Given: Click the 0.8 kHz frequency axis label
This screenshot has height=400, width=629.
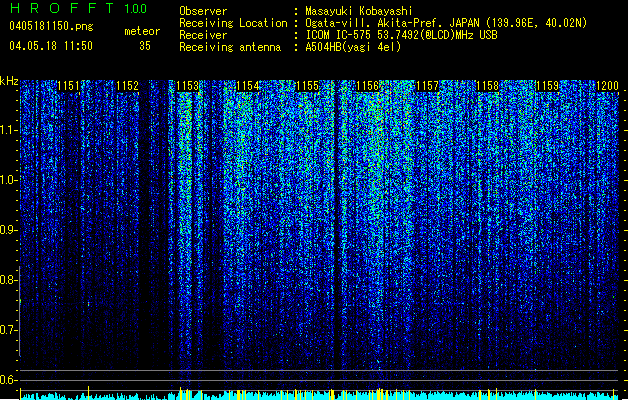Looking at the screenshot, I should pyautogui.click(x=8, y=280).
